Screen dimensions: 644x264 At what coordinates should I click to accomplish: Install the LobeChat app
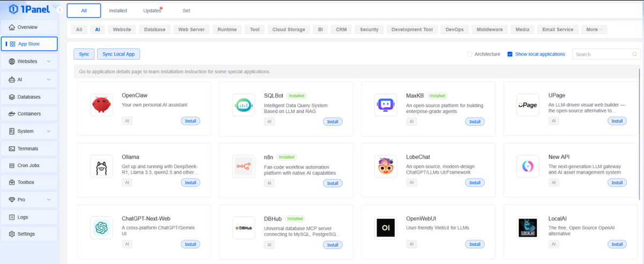pyautogui.click(x=475, y=183)
